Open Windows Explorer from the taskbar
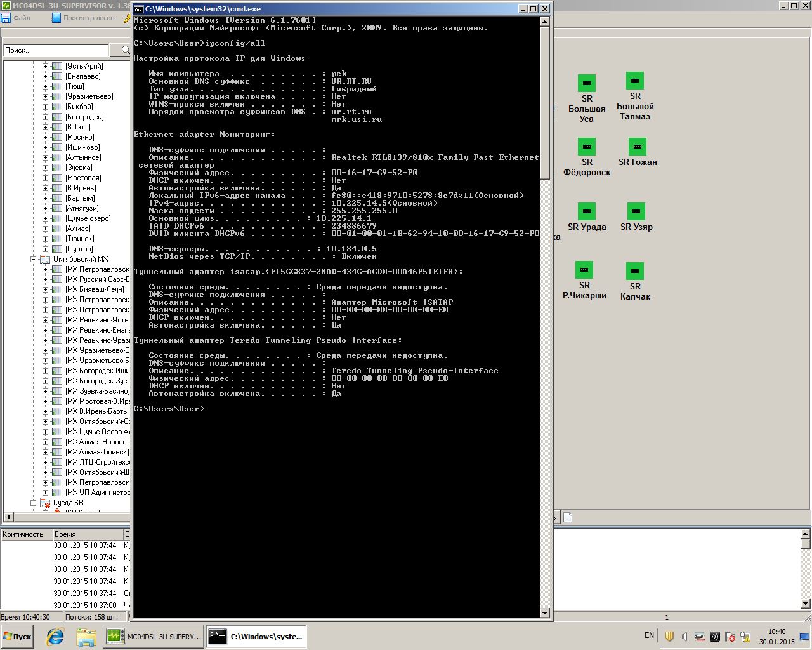This screenshot has height=650, width=812. [x=86, y=636]
